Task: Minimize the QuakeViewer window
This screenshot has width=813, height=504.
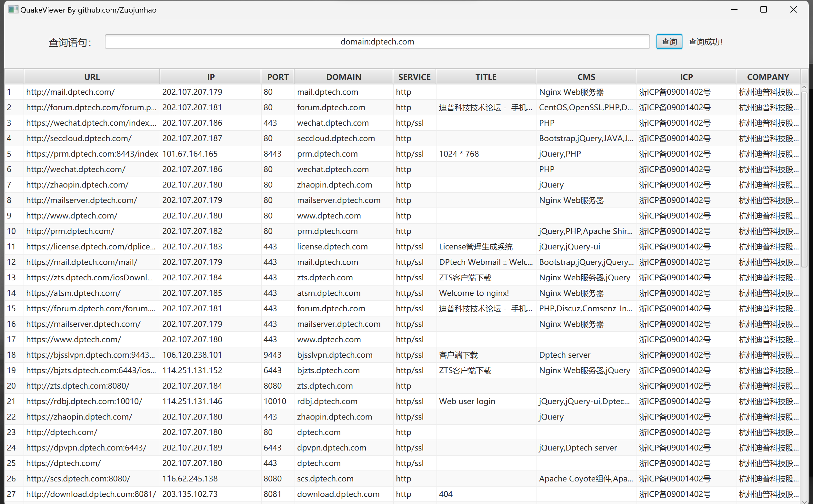Action: [x=734, y=9]
